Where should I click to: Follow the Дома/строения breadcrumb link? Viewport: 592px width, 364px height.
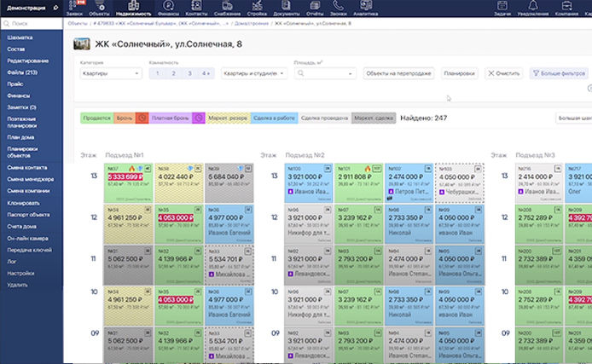(252, 23)
